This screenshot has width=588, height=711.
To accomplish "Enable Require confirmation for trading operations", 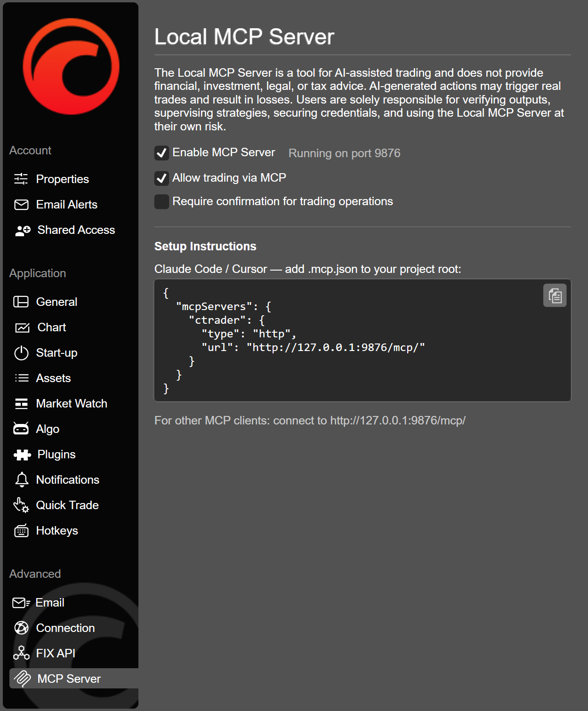I will pos(161,202).
